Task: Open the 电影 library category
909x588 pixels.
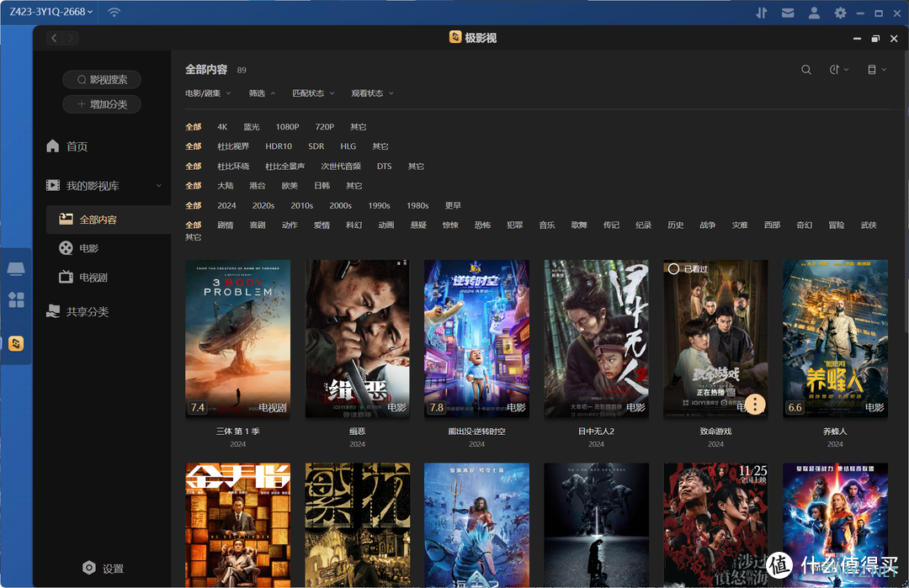Action: (79, 248)
